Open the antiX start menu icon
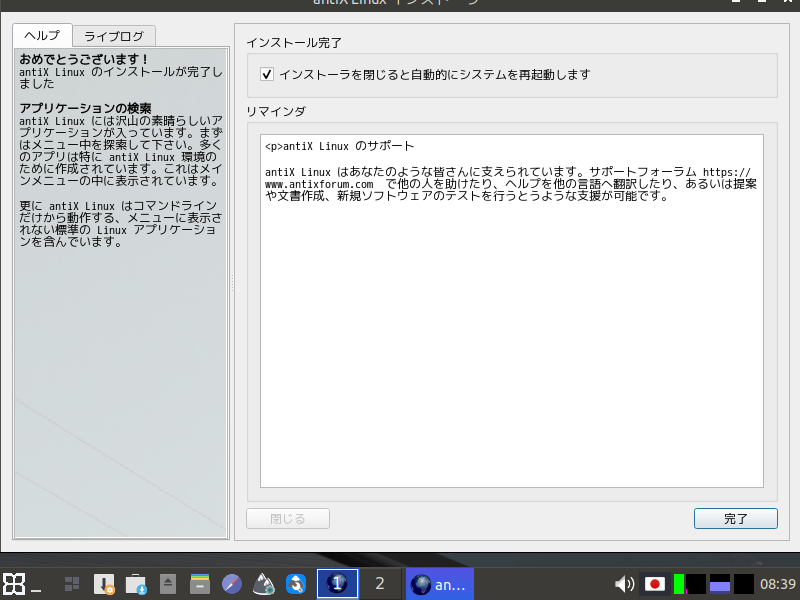The image size is (800, 600). click(x=14, y=584)
